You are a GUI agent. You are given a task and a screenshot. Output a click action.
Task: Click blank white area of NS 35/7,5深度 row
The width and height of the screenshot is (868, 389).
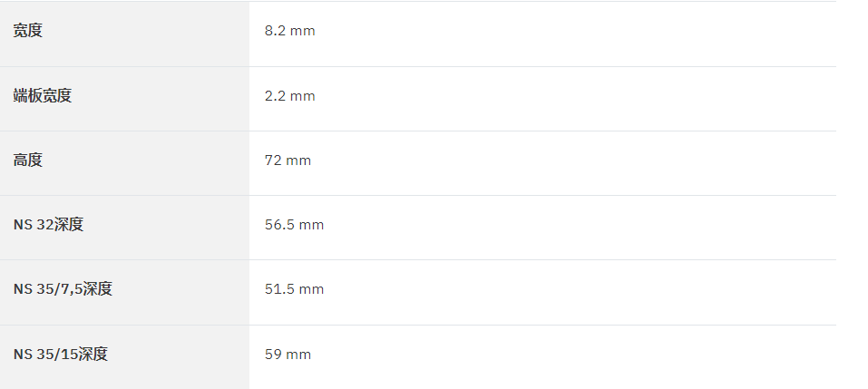click(580, 292)
